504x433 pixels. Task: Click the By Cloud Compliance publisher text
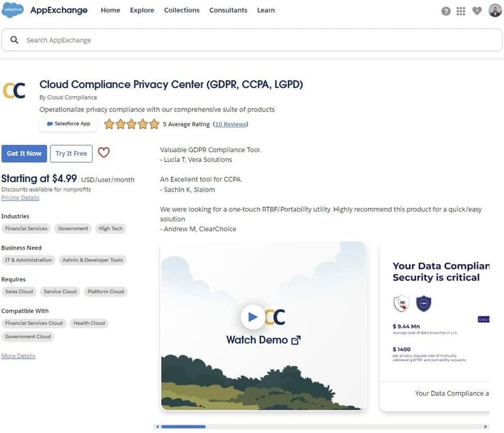tap(68, 98)
